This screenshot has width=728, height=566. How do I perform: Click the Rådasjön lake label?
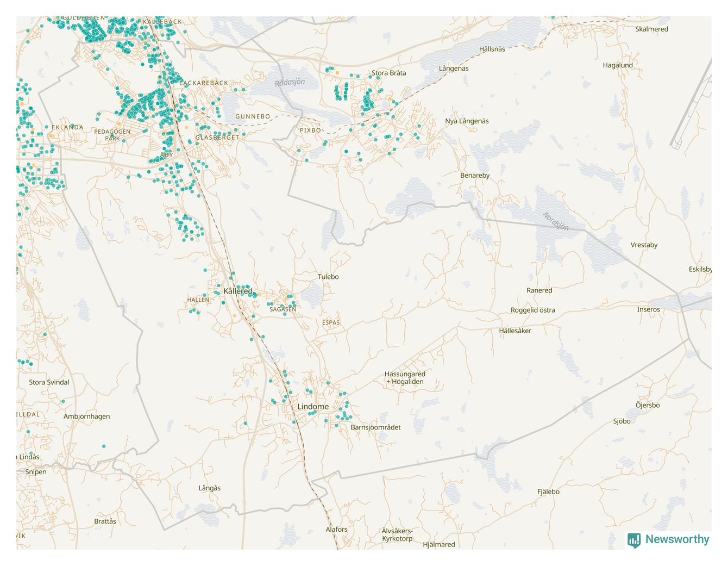[290, 83]
